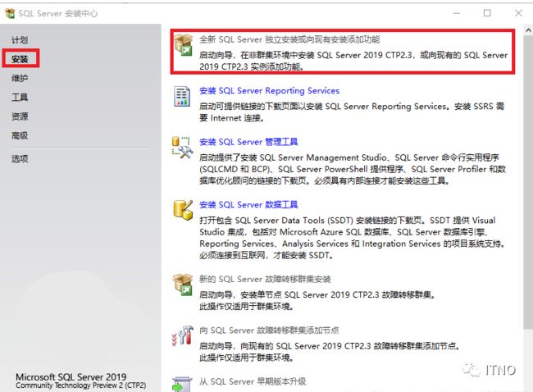Open the 高级 sidebar section

(20, 135)
